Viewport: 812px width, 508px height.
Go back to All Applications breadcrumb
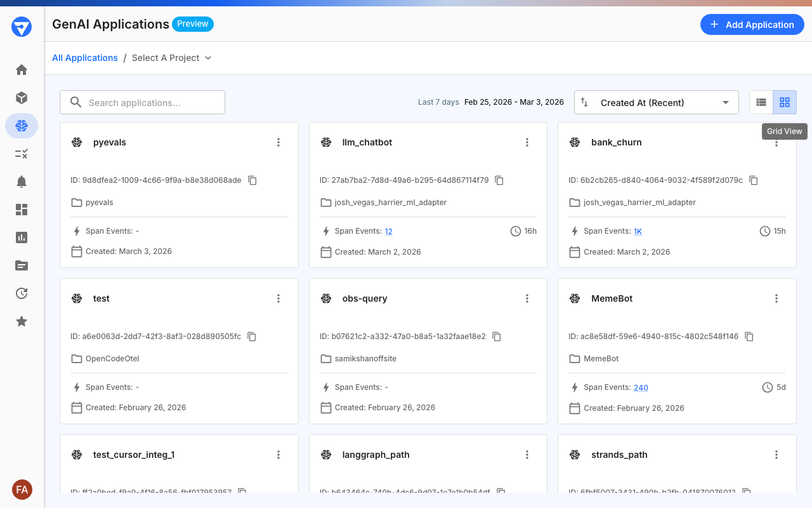[85, 58]
